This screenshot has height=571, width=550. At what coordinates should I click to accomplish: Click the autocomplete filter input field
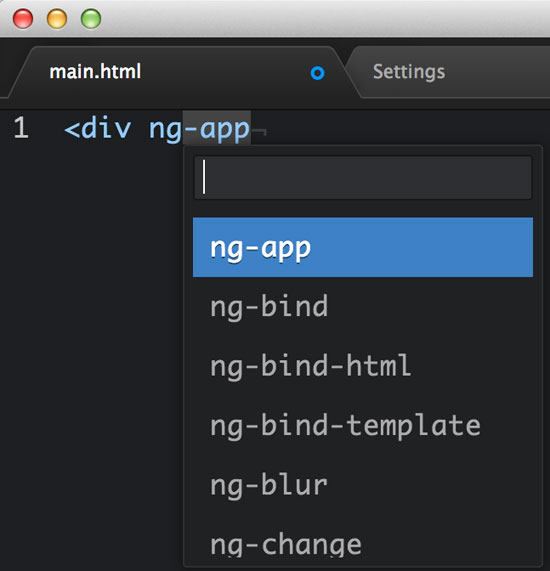[x=363, y=177]
